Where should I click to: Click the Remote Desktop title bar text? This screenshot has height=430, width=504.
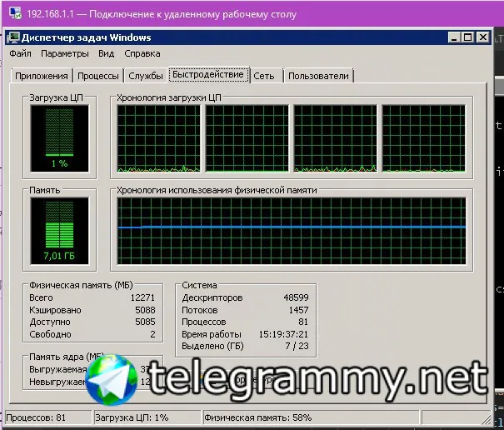[x=162, y=14]
